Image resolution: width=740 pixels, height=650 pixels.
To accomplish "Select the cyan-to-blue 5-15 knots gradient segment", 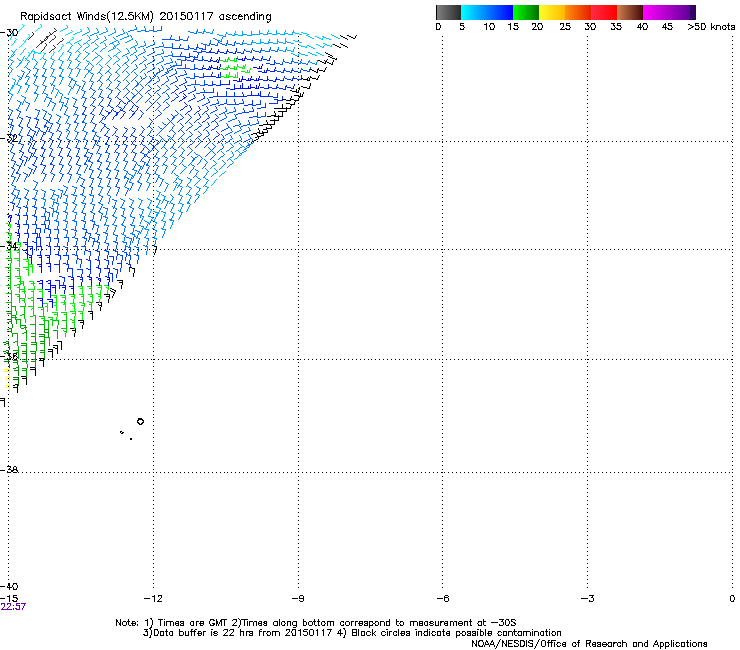I will 487,12.
